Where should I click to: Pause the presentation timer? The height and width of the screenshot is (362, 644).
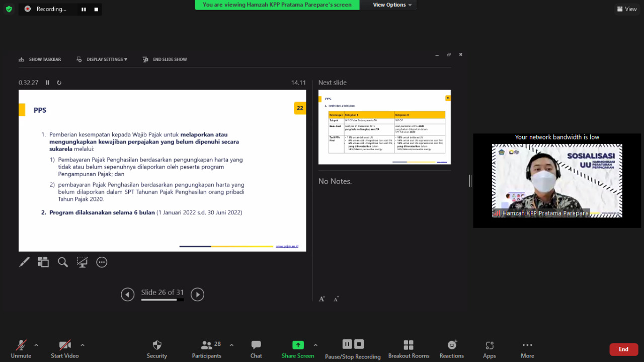tap(48, 83)
